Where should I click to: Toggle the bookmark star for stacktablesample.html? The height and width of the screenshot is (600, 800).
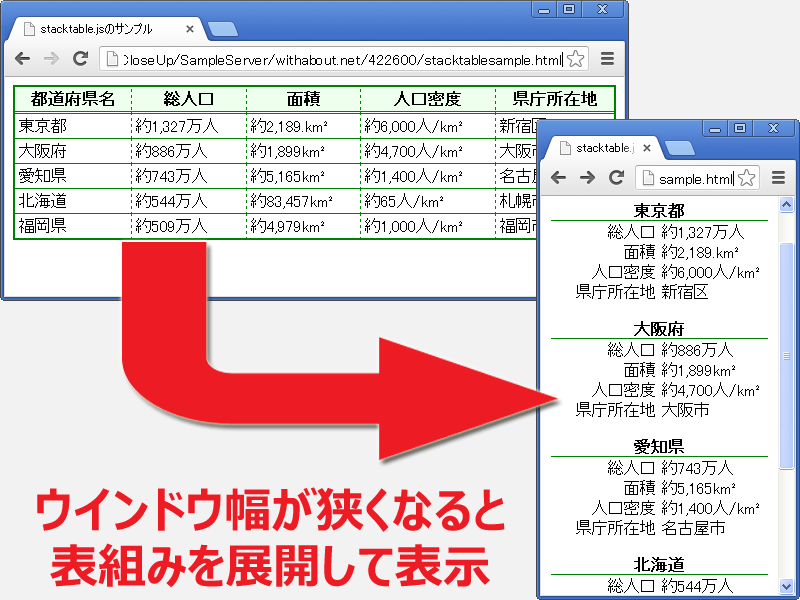tap(574, 58)
